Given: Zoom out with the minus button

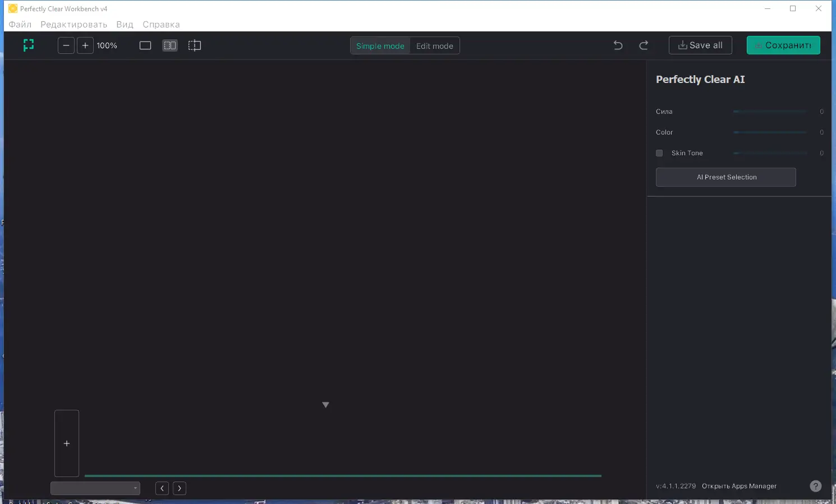Looking at the screenshot, I should 66,45.
